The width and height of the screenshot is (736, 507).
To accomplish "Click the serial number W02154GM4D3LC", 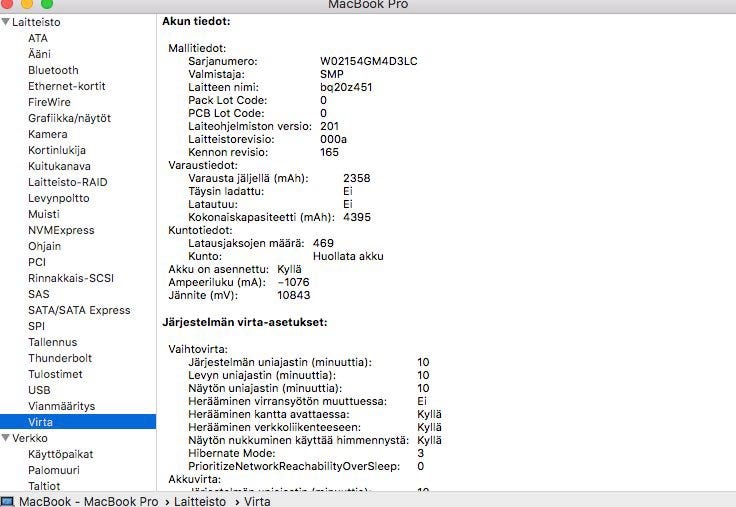I will 368,61.
